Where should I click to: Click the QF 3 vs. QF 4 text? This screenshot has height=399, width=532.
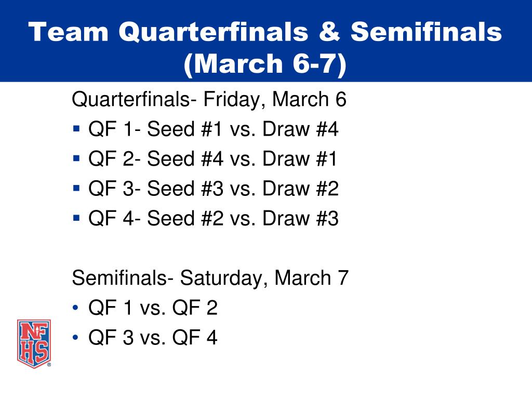[153, 337]
